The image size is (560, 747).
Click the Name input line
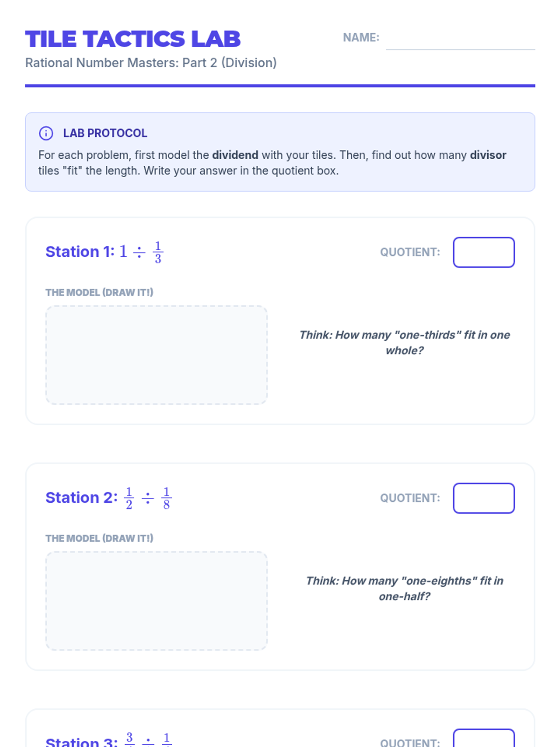point(460,39)
